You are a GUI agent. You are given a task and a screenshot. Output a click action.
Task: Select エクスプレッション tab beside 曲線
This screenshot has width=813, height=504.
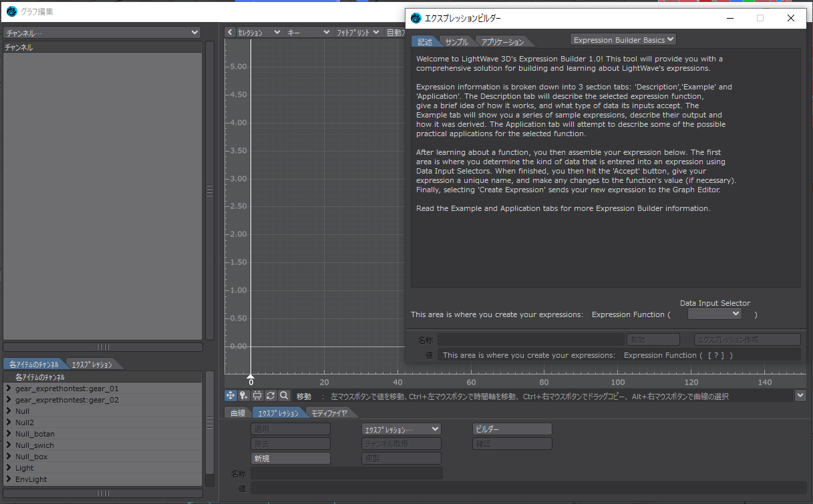pos(278,413)
